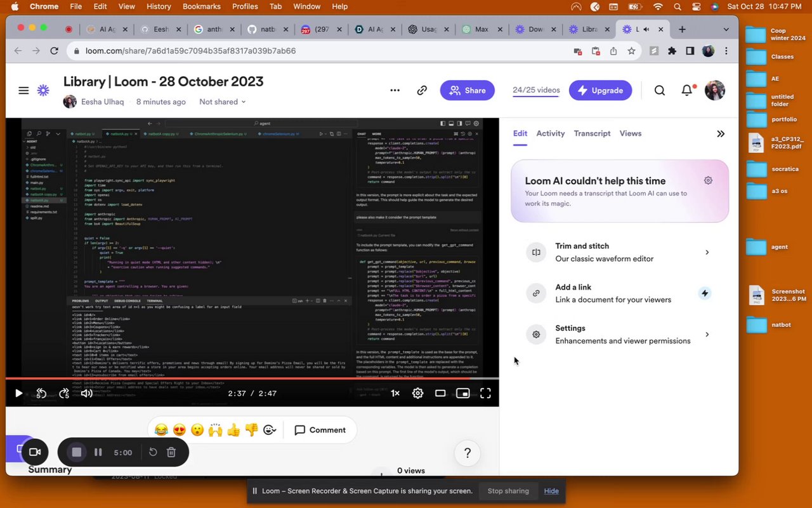React with the raised hands emoji
Image resolution: width=812 pixels, height=508 pixels.
coord(216,430)
